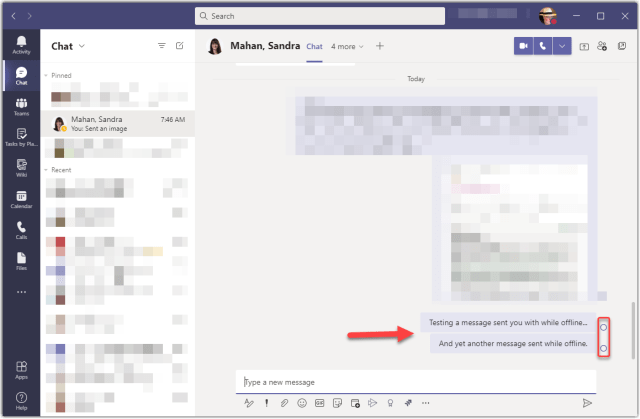Screen dimensions: 640x419
Task: Open the chat list filter
Action: [x=162, y=46]
